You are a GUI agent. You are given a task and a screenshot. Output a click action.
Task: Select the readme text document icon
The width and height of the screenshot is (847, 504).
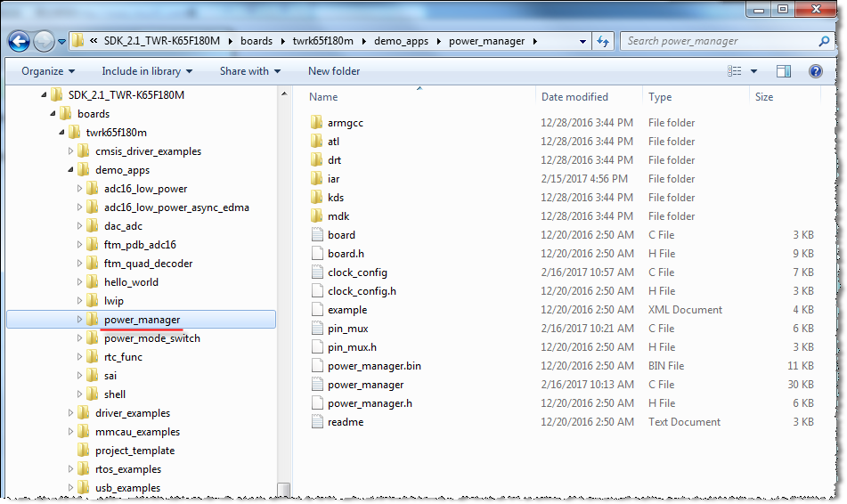pos(317,422)
